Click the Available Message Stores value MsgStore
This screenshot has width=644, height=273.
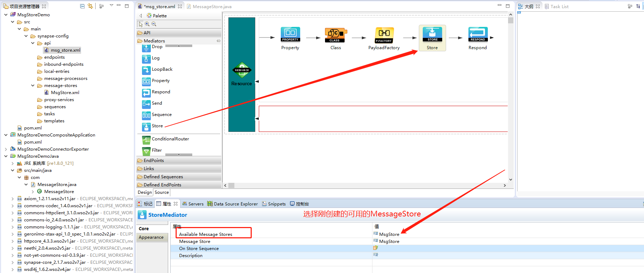pos(389,234)
